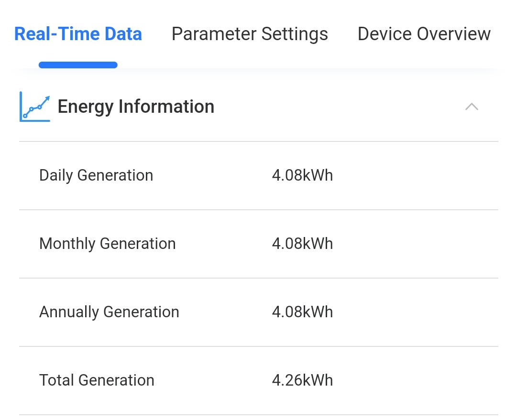This screenshot has height=420, width=516.
Task: Select the Daily Generation 4.08kWh value
Action: [x=302, y=175]
